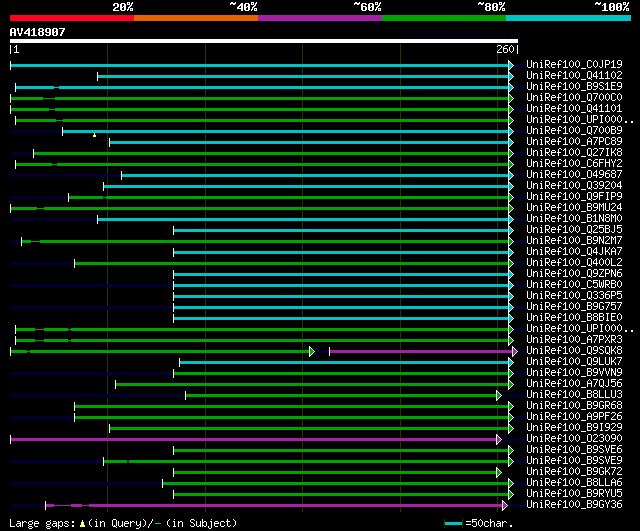Click the green ~80% identity color bar
Image resolution: width=640 pixels, height=531 pixels.
click(x=444, y=18)
